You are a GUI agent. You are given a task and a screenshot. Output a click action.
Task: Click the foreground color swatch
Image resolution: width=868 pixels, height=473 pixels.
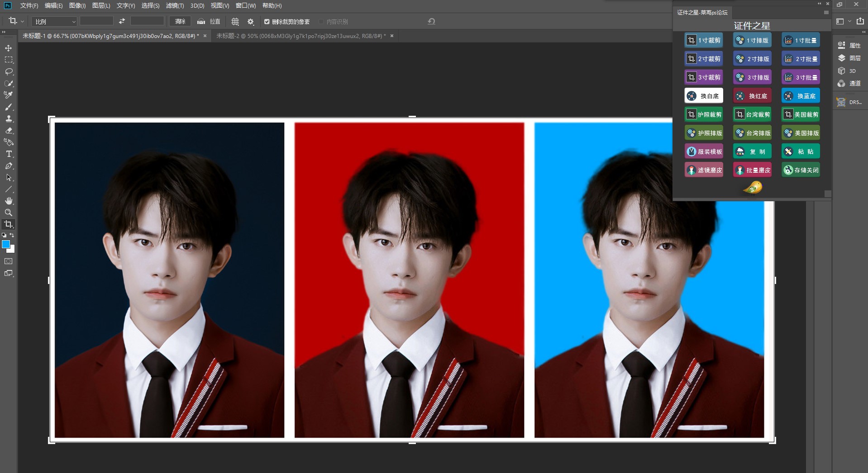6,245
